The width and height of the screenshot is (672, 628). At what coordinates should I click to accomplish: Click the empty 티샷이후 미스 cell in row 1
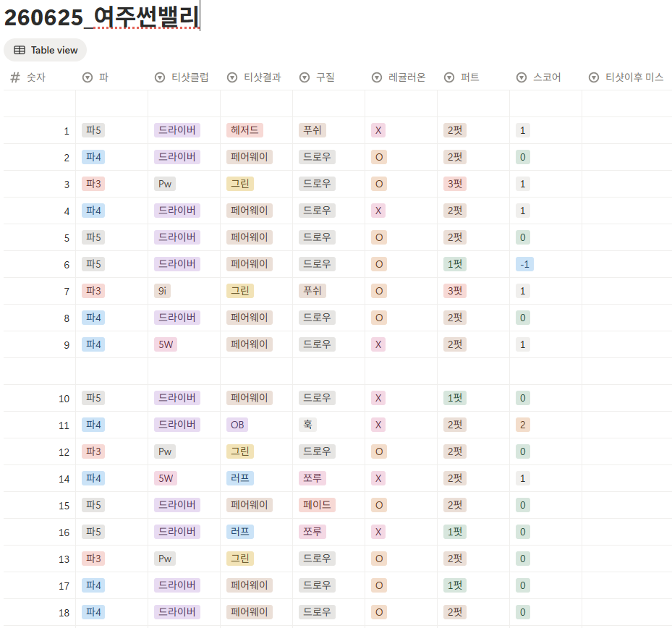click(627, 130)
